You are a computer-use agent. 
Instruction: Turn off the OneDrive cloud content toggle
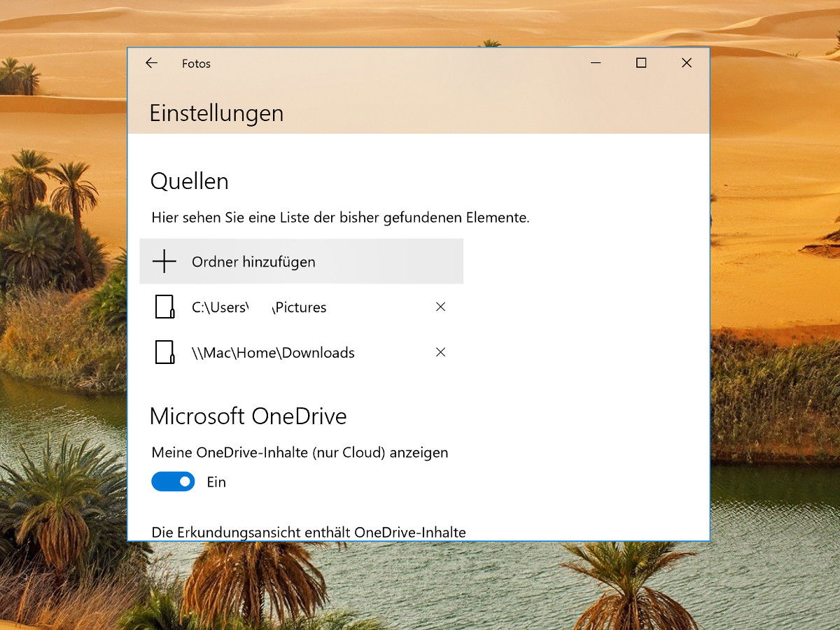173,482
